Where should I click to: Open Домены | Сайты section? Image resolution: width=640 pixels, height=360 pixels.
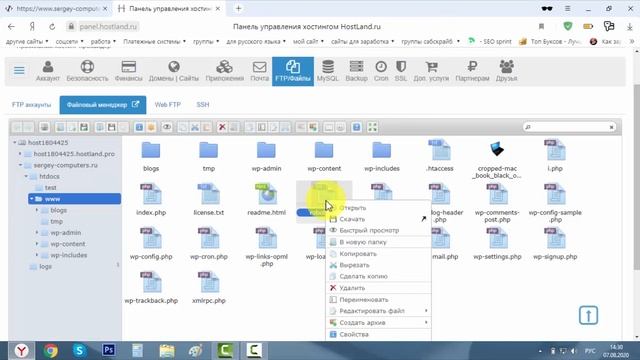[x=174, y=71]
